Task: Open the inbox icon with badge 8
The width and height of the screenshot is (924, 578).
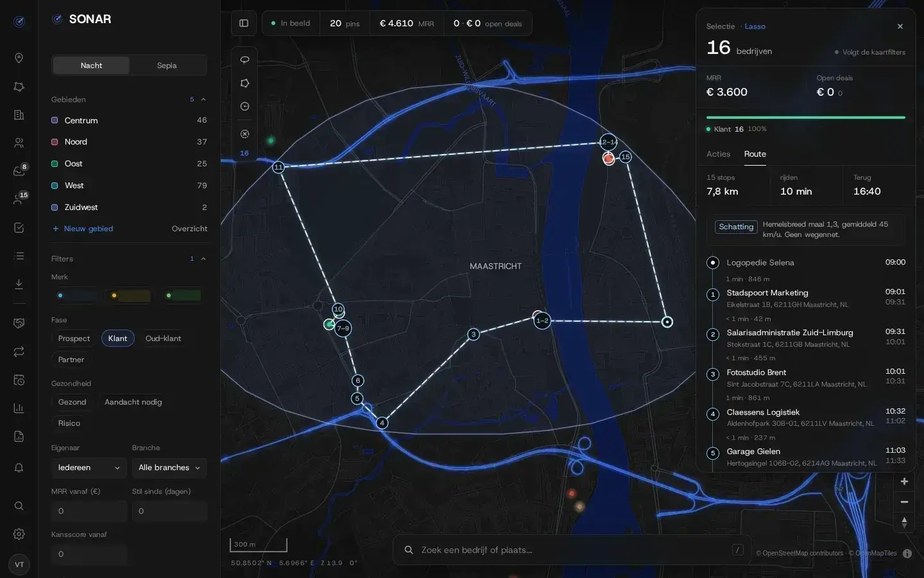Action: (x=19, y=171)
